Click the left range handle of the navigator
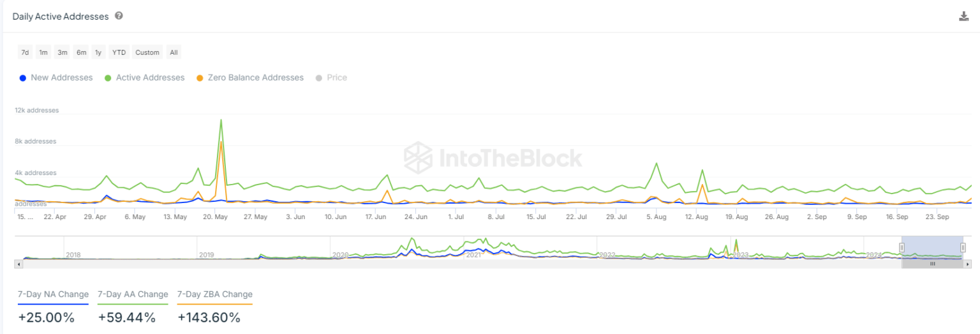 (x=902, y=247)
